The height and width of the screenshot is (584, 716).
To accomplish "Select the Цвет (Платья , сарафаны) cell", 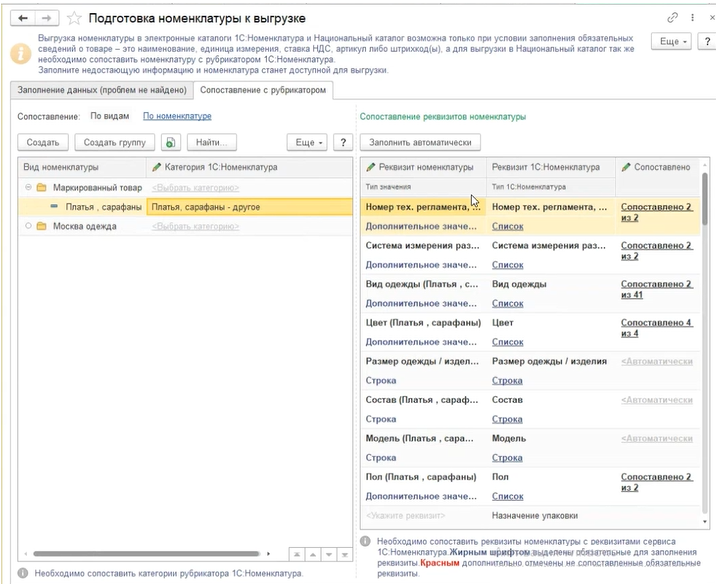I will coord(423,323).
